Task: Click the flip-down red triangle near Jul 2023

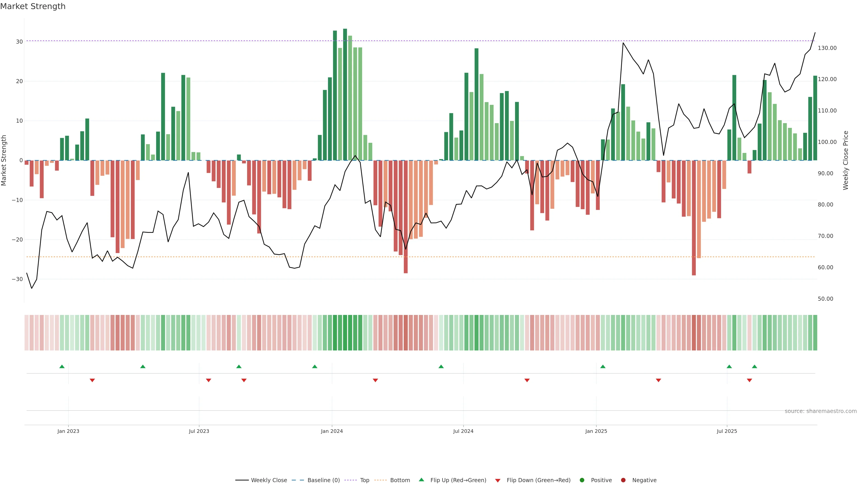Action: pyautogui.click(x=209, y=380)
